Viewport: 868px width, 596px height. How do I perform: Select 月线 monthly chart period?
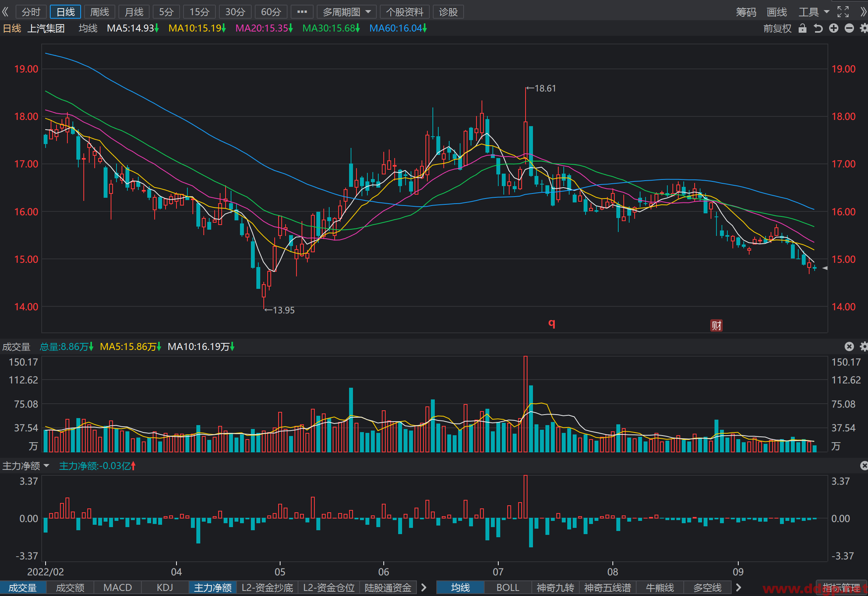pos(134,12)
